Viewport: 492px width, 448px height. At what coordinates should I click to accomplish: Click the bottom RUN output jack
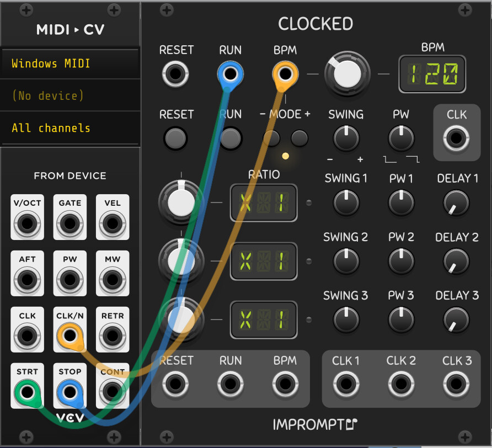(x=231, y=383)
